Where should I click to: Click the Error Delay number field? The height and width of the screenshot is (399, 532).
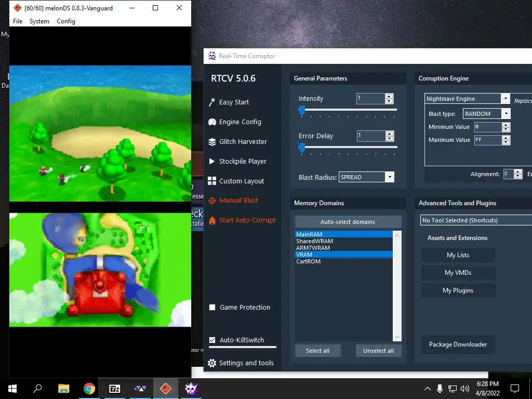pos(371,136)
